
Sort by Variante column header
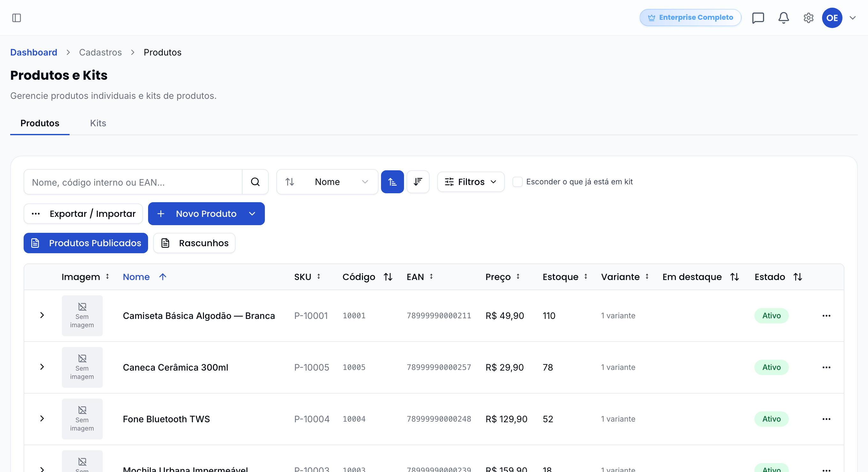[x=625, y=277]
